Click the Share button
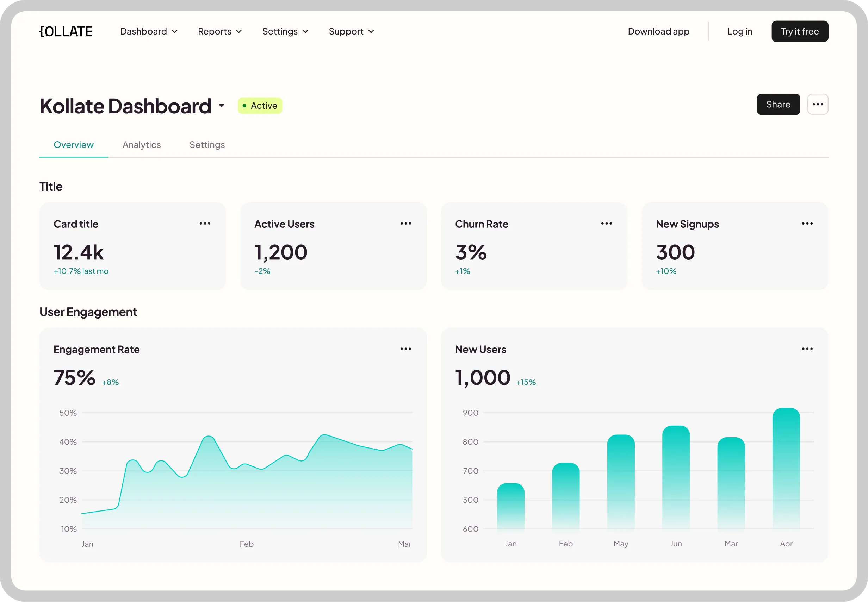Viewport: 868px width, 602px height. click(x=778, y=105)
